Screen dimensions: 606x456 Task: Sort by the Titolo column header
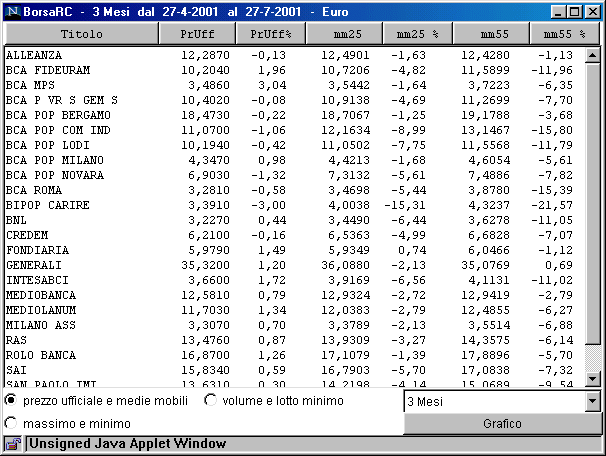click(x=82, y=34)
